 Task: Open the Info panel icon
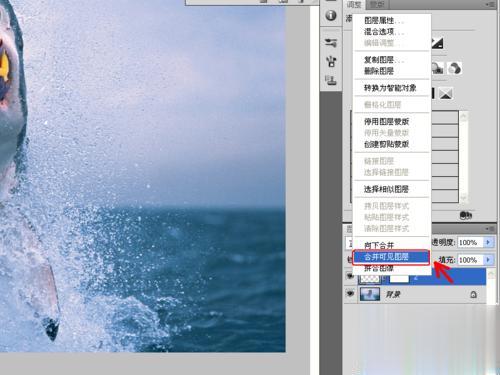(x=331, y=15)
